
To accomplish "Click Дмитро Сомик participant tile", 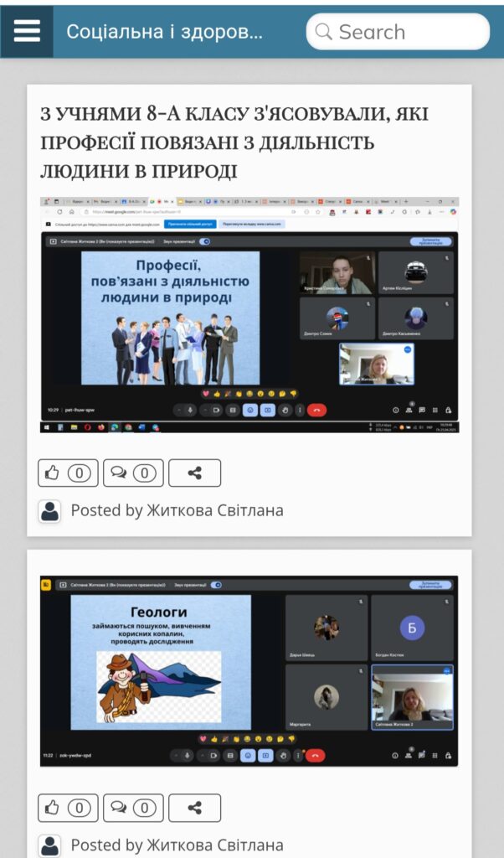I will coord(337,318).
